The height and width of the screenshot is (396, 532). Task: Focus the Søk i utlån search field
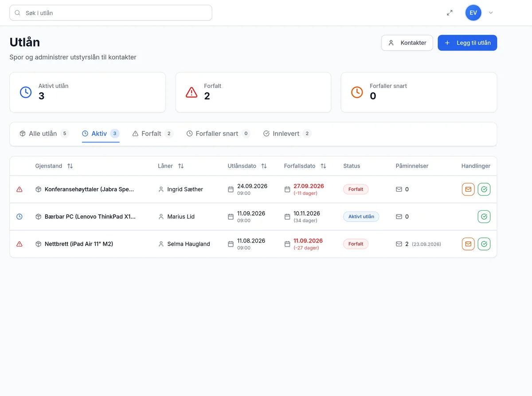(x=111, y=13)
